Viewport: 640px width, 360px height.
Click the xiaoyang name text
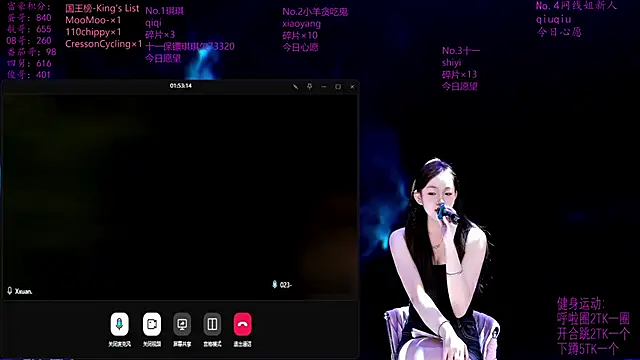click(302, 24)
